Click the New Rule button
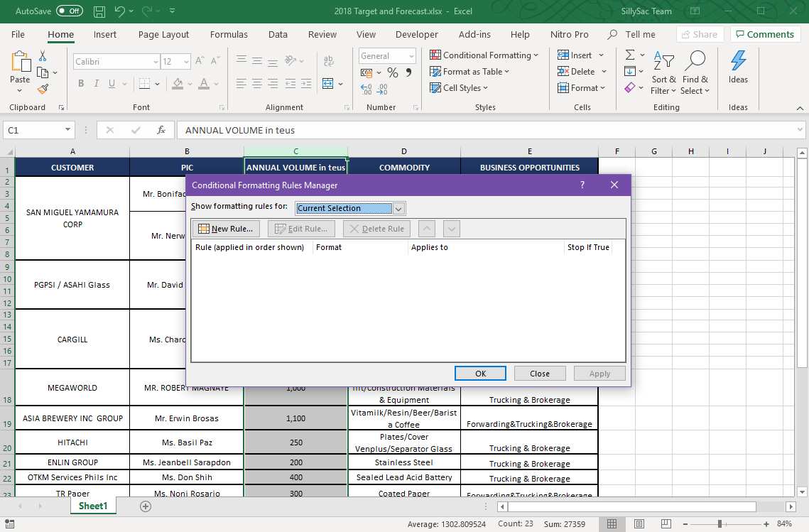The width and height of the screenshot is (809, 532). click(x=225, y=228)
